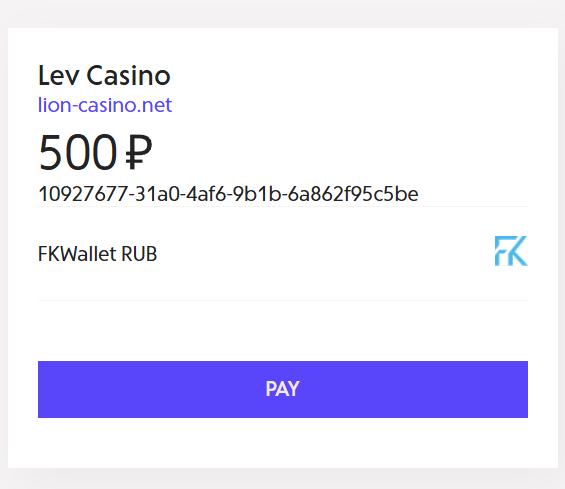Click the FK wallet logo icon
Viewport: 565px width, 489px height.
pyautogui.click(x=511, y=251)
